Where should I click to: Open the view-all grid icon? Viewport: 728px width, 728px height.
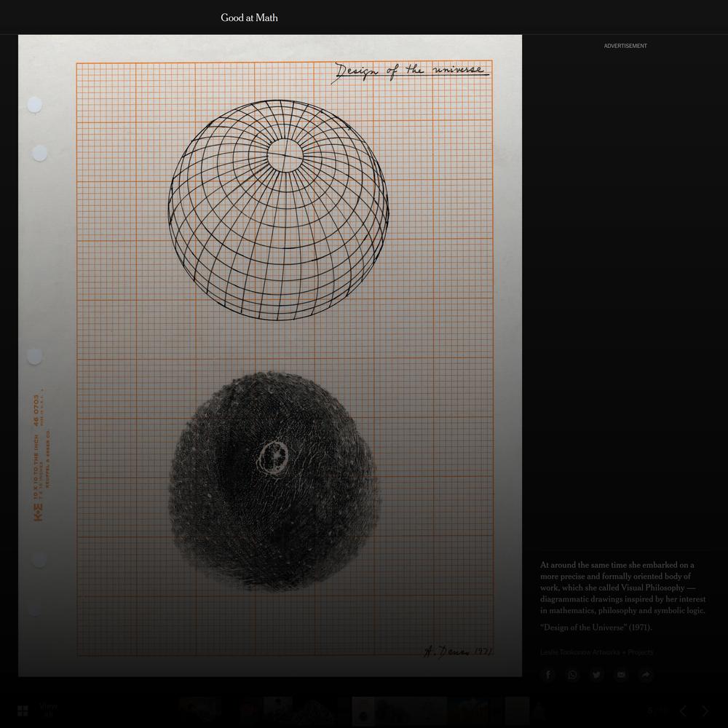coord(23,711)
